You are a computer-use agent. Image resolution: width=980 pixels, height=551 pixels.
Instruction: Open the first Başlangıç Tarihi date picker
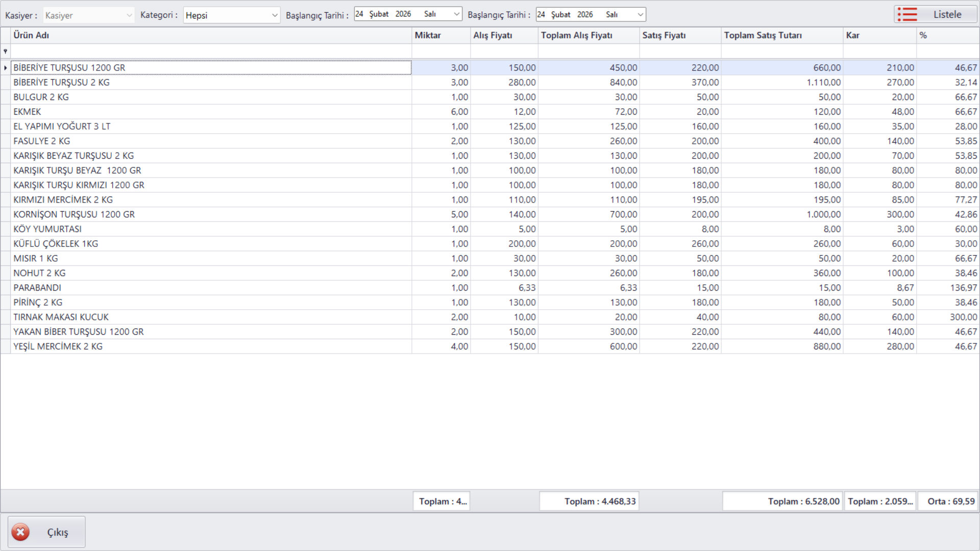tap(456, 14)
